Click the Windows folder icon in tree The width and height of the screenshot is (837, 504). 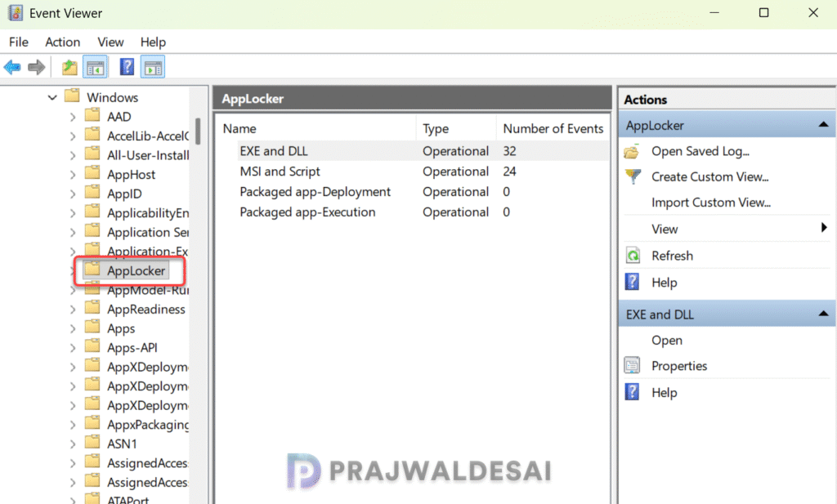click(x=72, y=96)
